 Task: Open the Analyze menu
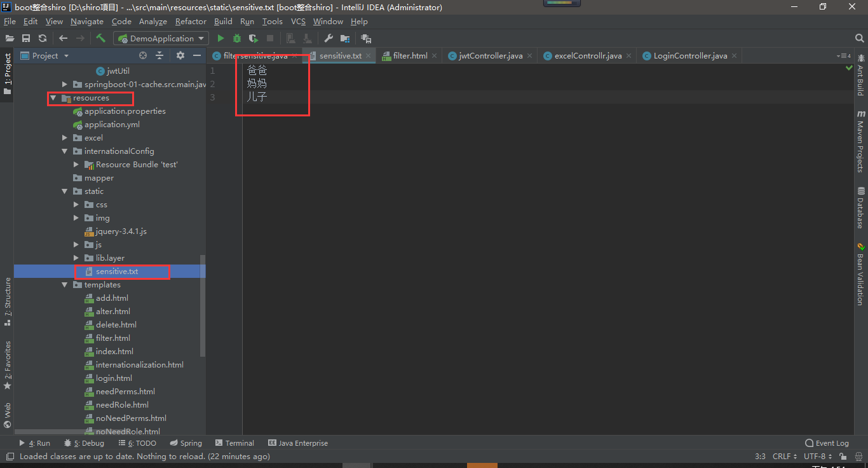(x=153, y=21)
